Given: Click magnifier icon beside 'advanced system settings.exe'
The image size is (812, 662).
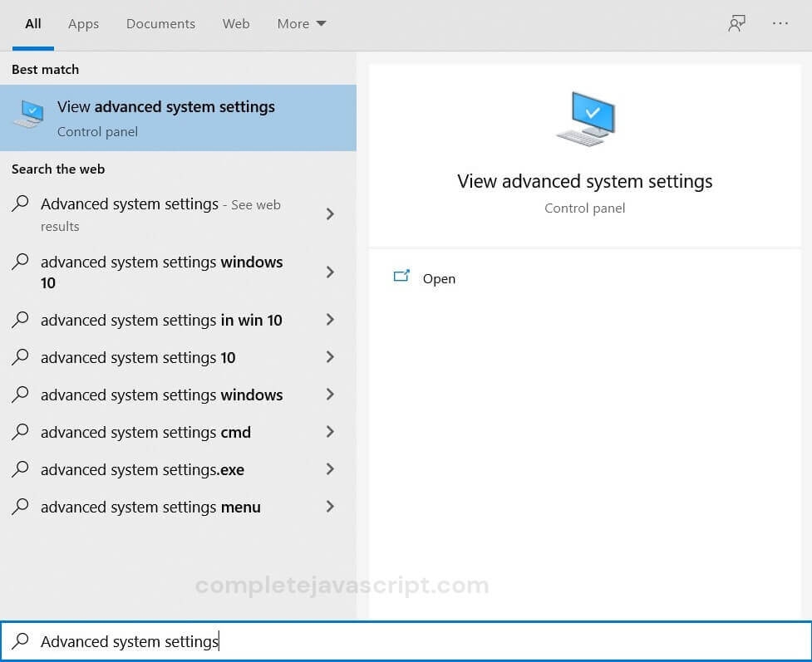Looking at the screenshot, I should 20,468.
